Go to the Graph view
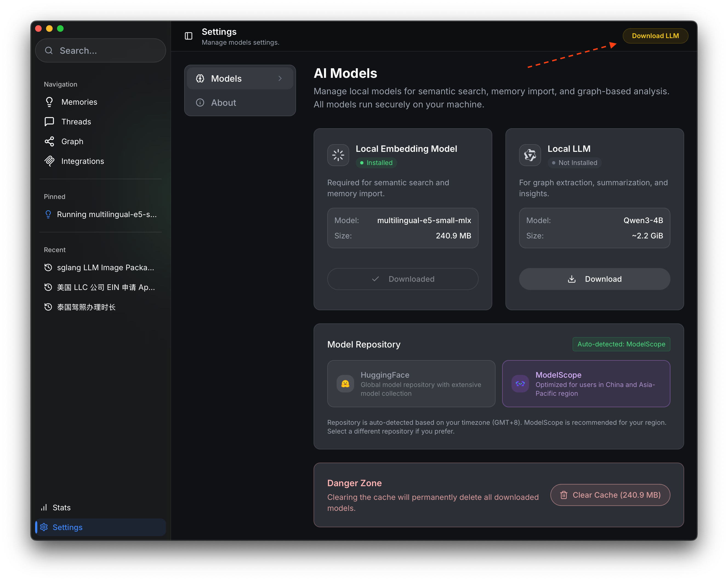This screenshot has height=581, width=728. pyautogui.click(x=100, y=141)
